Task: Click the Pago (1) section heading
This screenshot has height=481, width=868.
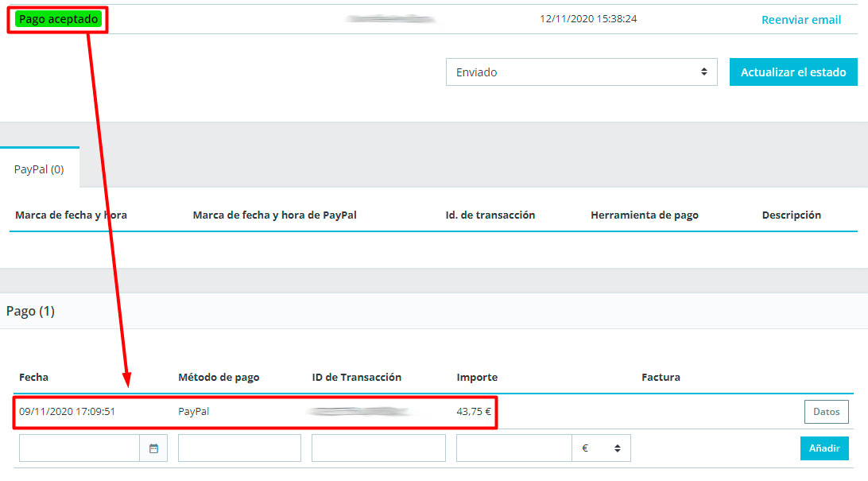Action: [30, 311]
